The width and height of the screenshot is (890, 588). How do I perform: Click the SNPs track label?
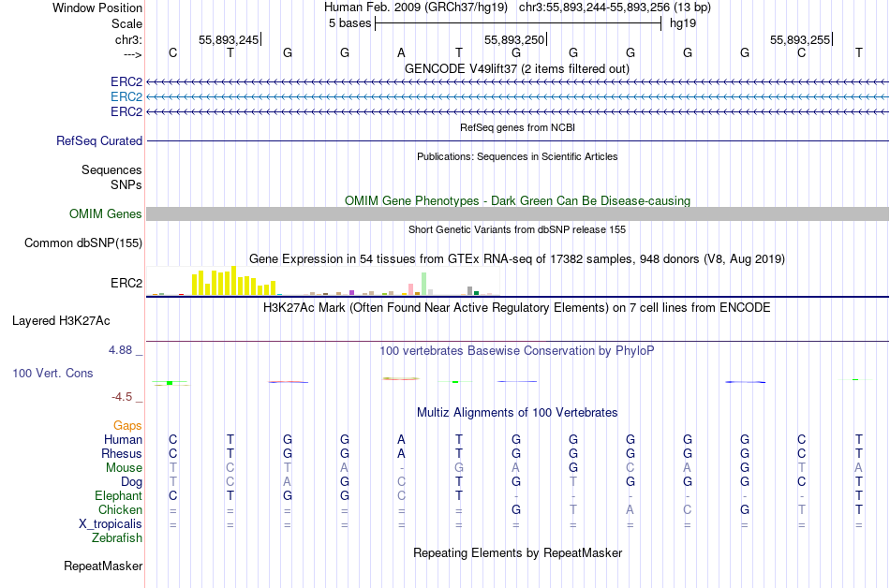(x=126, y=184)
